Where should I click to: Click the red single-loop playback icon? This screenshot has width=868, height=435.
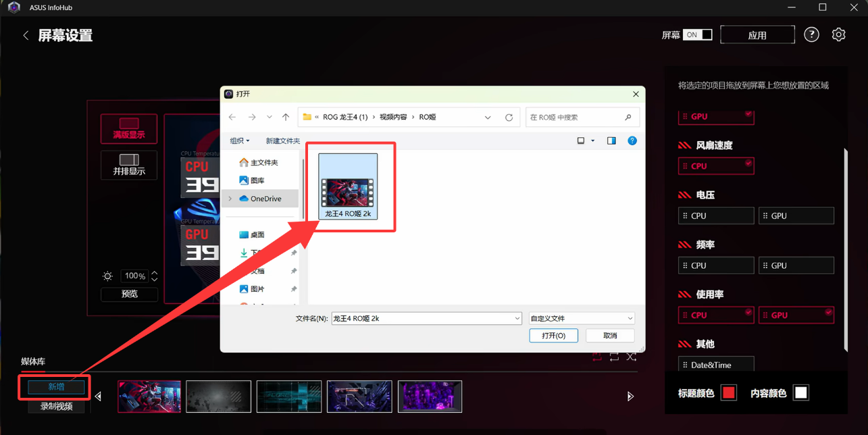(596, 357)
